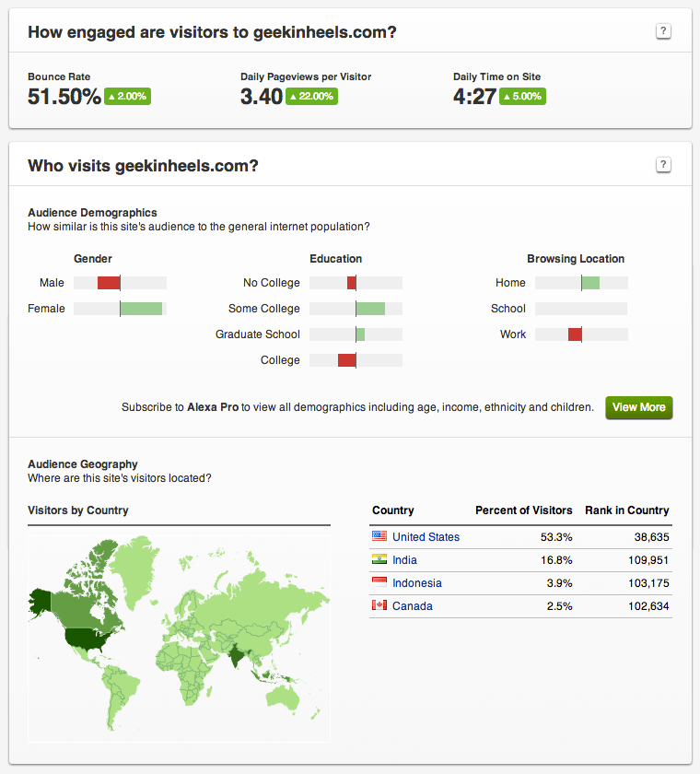The height and width of the screenshot is (774, 700).
Task: Open the Canada country link
Action: point(413,606)
